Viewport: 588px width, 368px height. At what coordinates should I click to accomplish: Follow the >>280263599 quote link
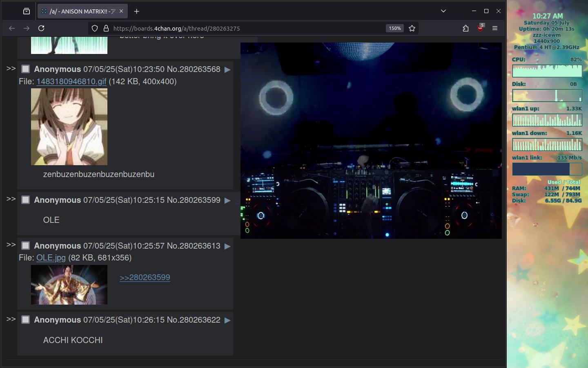[145, 277]
